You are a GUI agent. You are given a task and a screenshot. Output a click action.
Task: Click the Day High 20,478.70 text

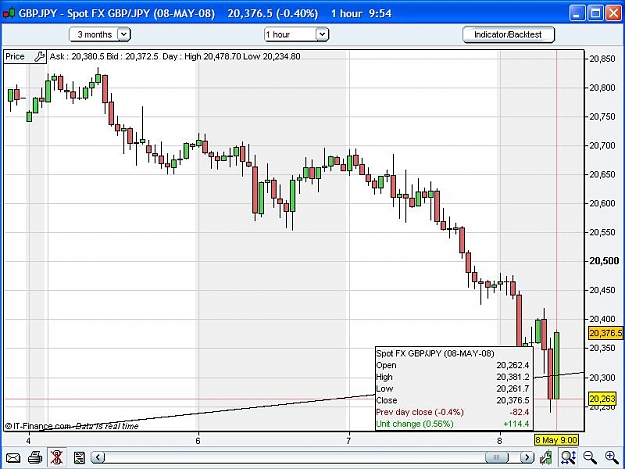[202, 57]
